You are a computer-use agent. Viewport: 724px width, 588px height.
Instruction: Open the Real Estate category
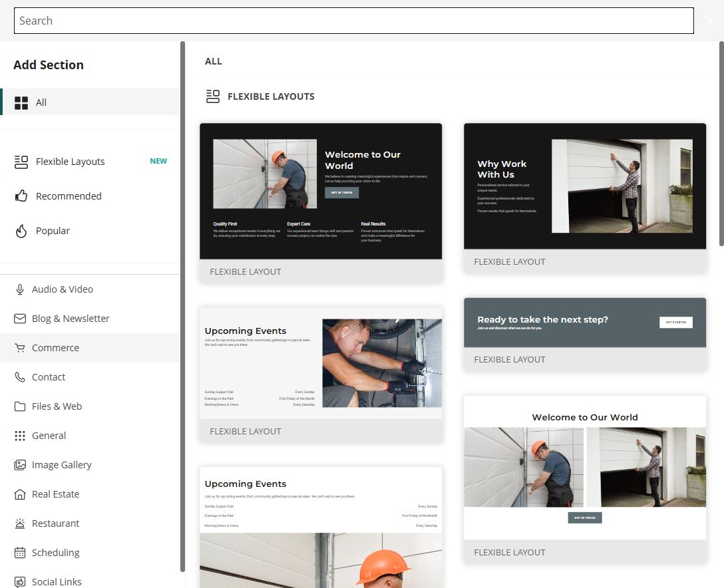[90, 494]
